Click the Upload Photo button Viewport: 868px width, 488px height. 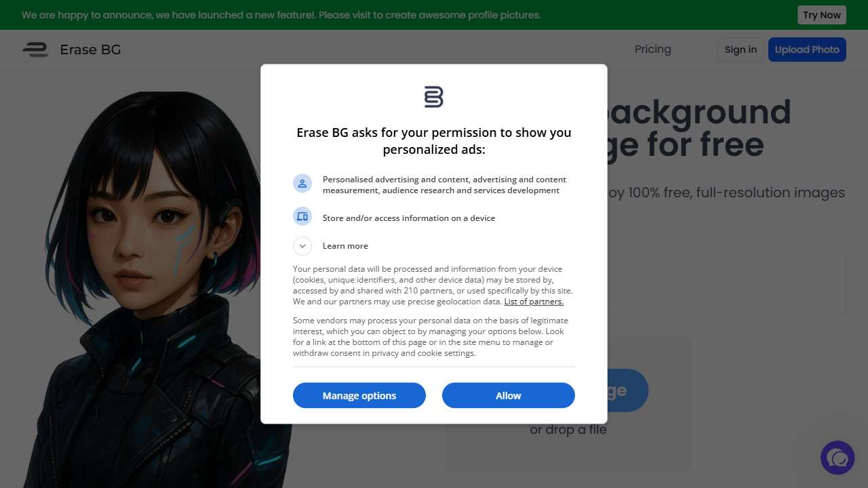[807, 49]
